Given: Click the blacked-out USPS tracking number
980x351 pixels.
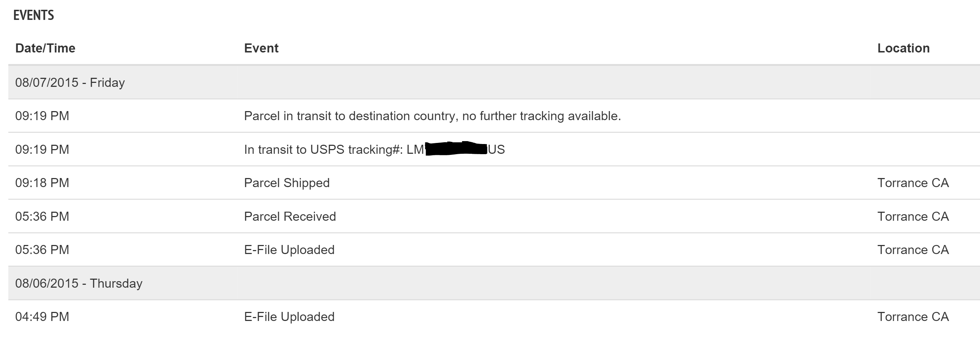Looking at the screenshot, I should pyautogui.click(x=456, y=149).
